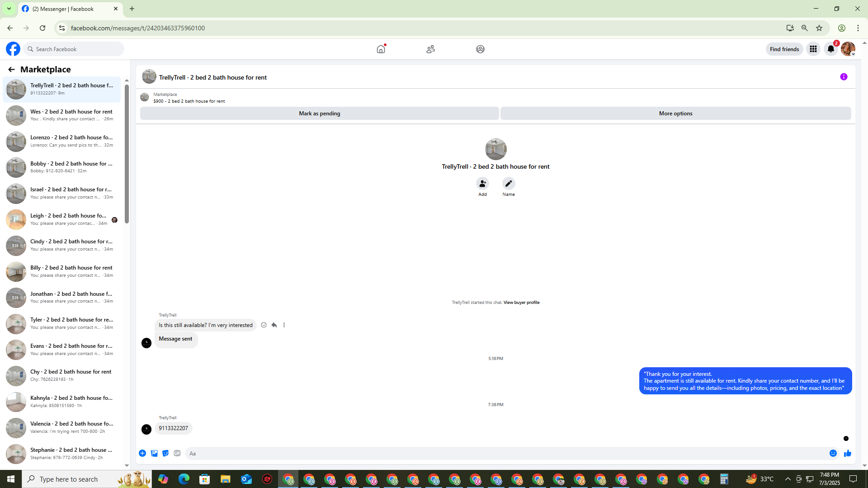
Task: Click the Search Facebook field
Action: pyautogui.click(x=74, y=49)
